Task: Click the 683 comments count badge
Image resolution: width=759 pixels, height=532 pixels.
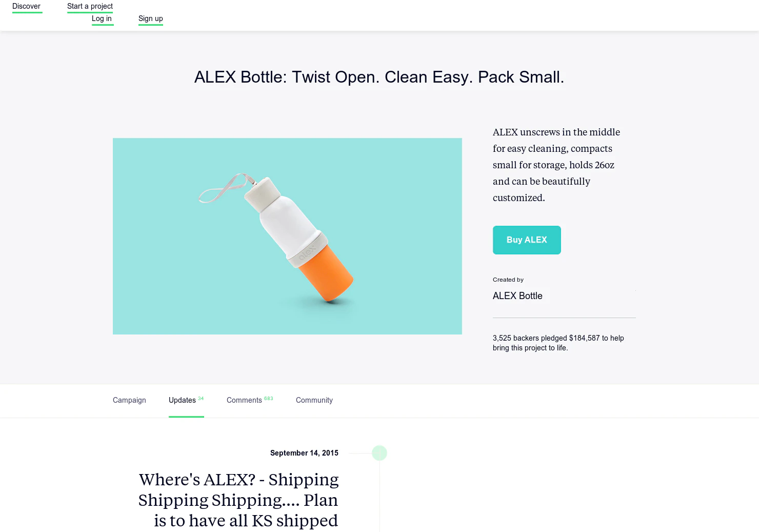Action: coord(269,398)
